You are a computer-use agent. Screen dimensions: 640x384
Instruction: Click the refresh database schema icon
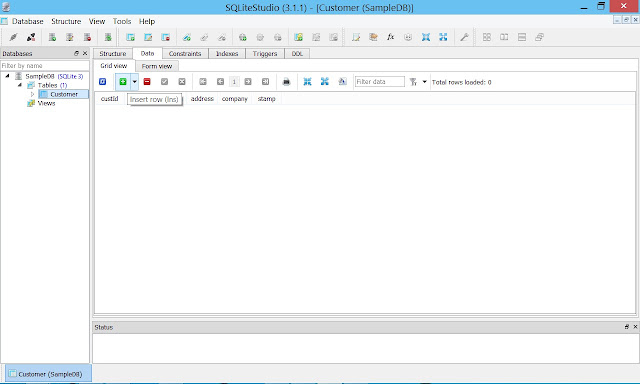[x=108, y=37]
